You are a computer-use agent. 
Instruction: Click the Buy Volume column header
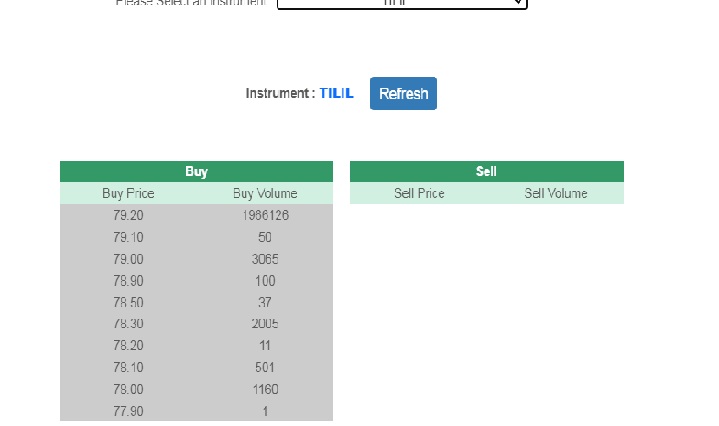265,193
